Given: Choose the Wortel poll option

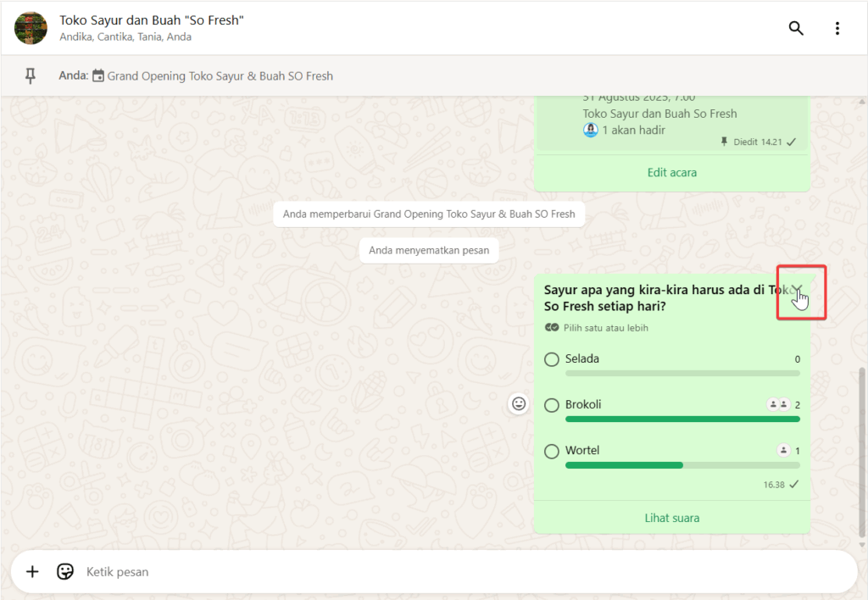Looking at the screenshot, I should pos(552,451).
